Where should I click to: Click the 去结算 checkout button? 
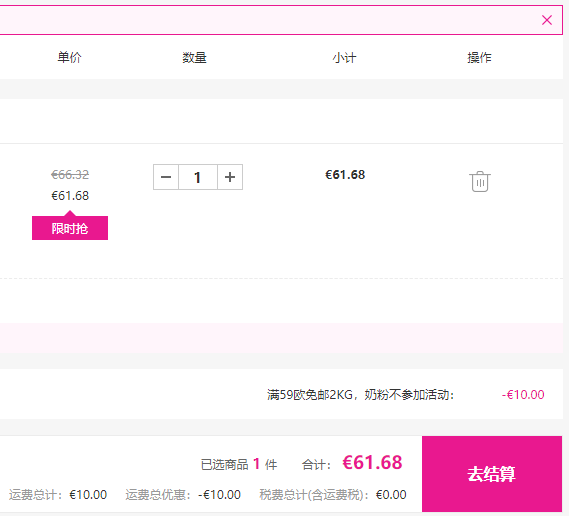[x=492, y=474]
